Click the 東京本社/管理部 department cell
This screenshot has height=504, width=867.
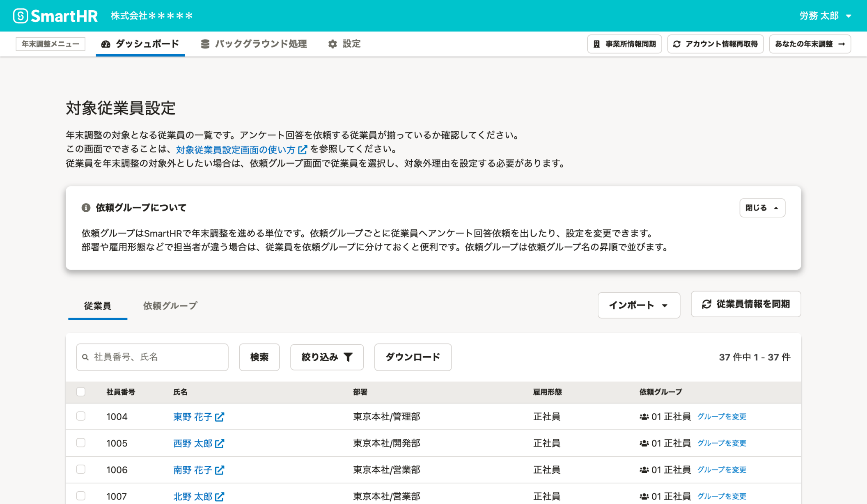tap(387, 417)
